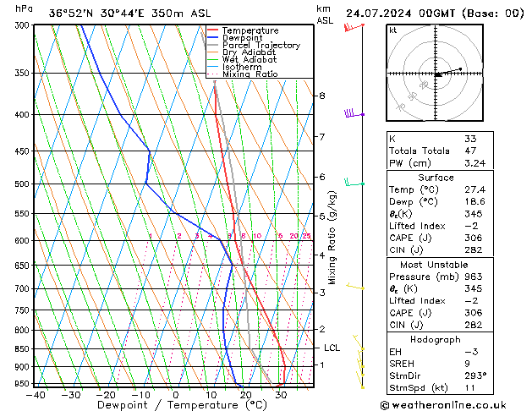Click the date 24.07.2024 00GMT header
The height and width of the screenshot is (411, 532).
point(400,14)
